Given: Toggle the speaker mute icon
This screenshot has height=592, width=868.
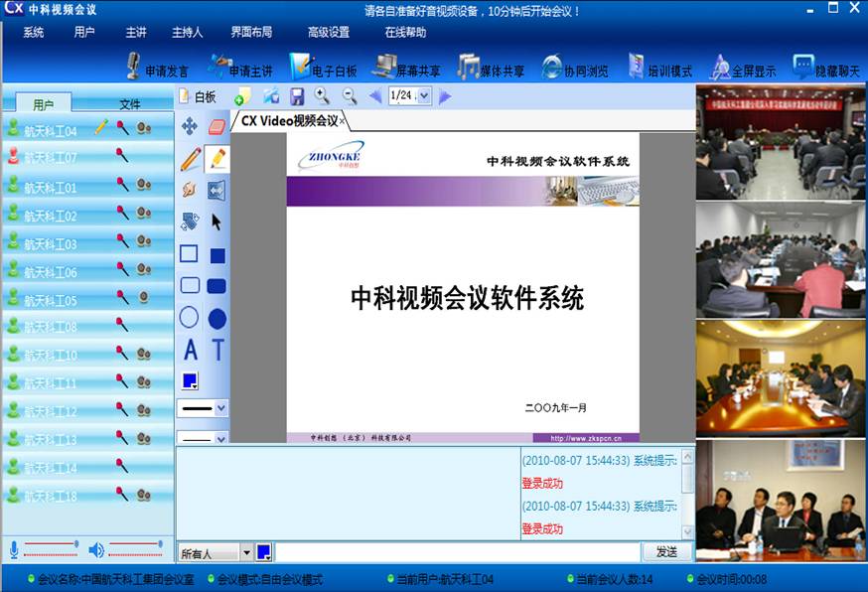Looking at the screenshot, I should pos(96,550).
